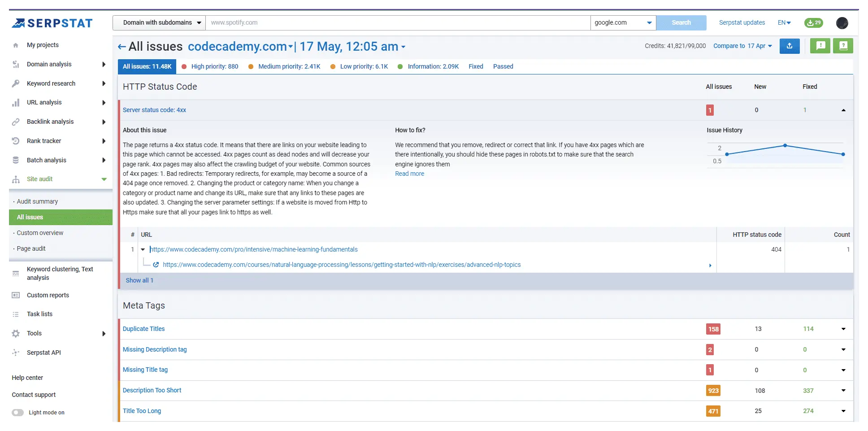Select the Keyword research sidebar icon
This screenshot has width=868, height=431.
16,83
